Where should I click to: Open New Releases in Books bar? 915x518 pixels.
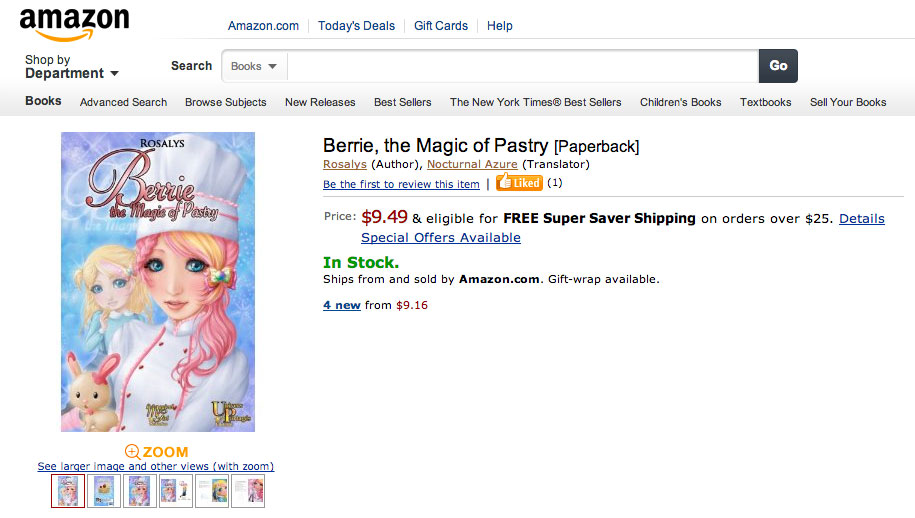pos(320,102)
